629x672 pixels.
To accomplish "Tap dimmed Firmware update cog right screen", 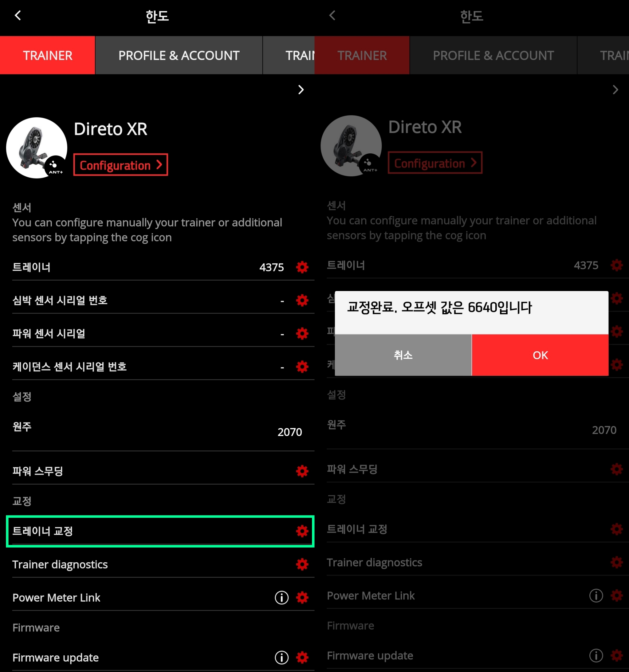I will pyautogui.click(x=616, y=655).
